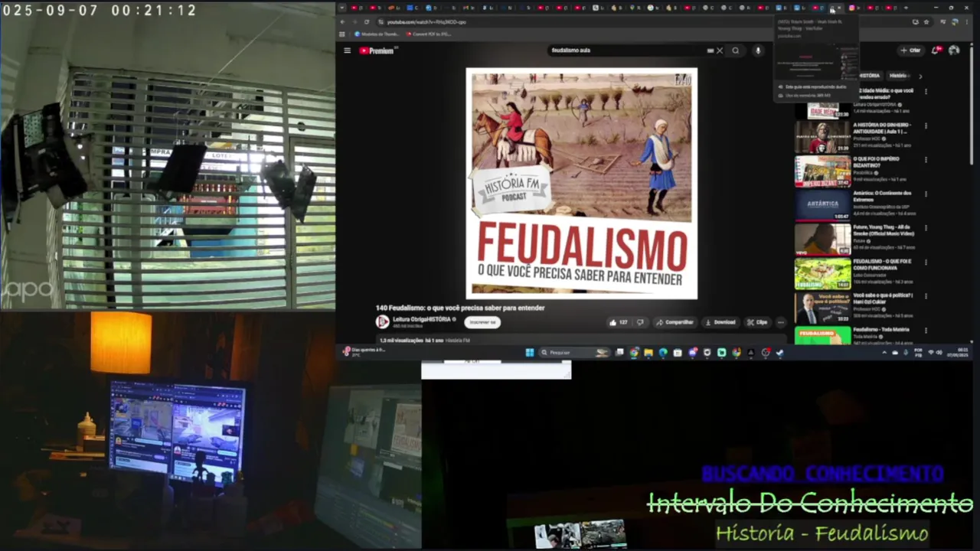Open the A HISTÓRIA DO DINHEIRO video thumbnail
The height and width of the screenshot is (551, 980).
[x=822, y=138]
